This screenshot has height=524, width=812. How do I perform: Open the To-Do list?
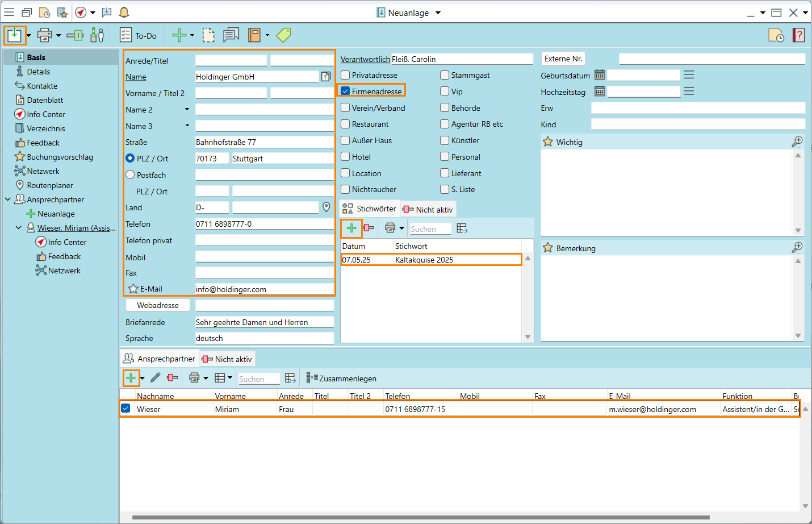point(138,36)
